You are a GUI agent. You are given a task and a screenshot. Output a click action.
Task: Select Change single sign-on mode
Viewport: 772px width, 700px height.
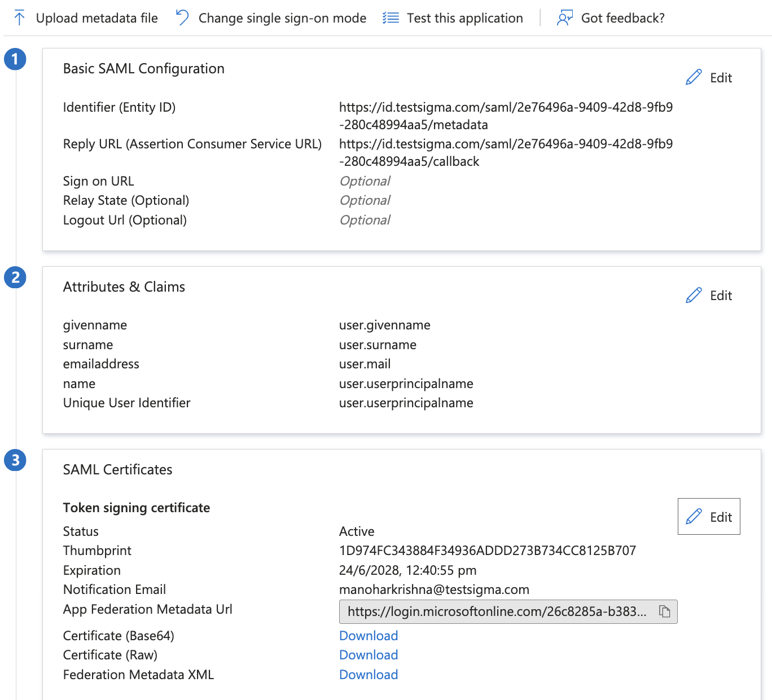(x=282, y=17)
